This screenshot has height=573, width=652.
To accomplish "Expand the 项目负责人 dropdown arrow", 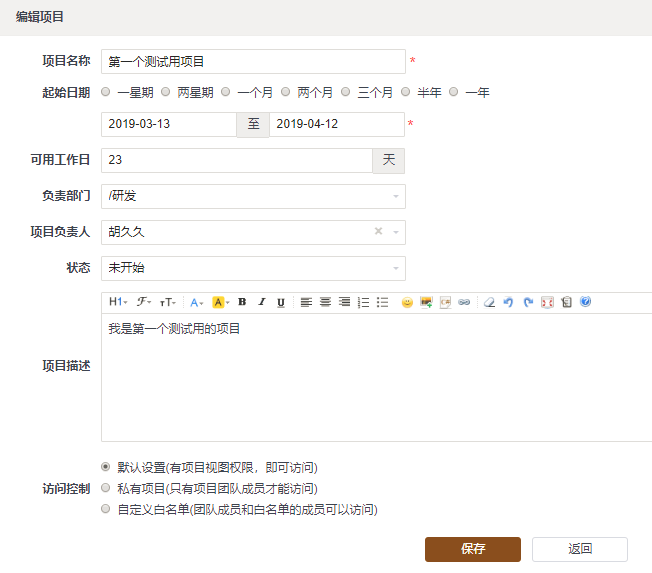I will tap(396, 232).
